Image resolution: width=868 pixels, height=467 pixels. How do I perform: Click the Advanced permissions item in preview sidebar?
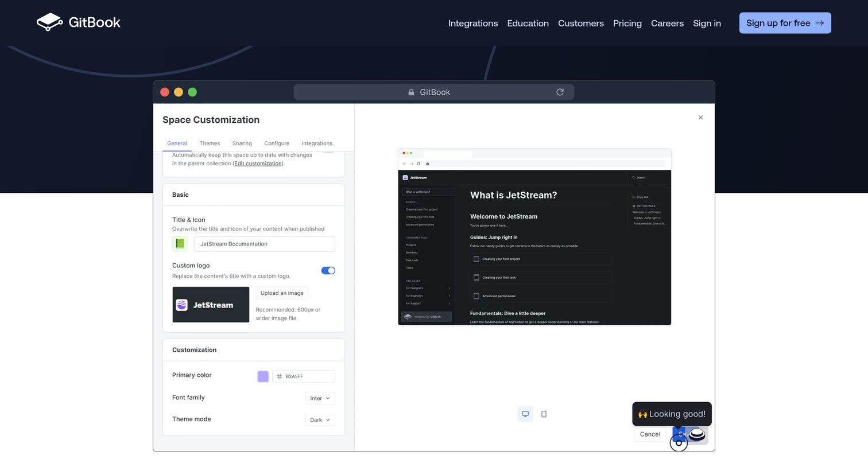tap(420, 224)
